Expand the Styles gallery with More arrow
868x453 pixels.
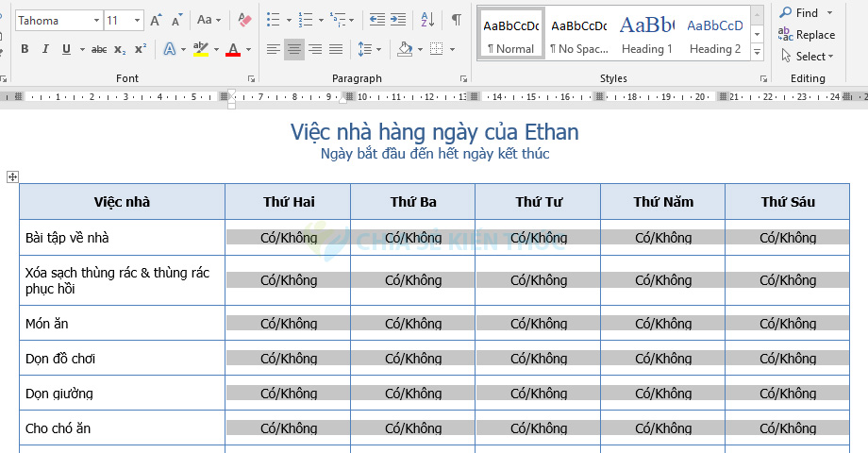758,53
